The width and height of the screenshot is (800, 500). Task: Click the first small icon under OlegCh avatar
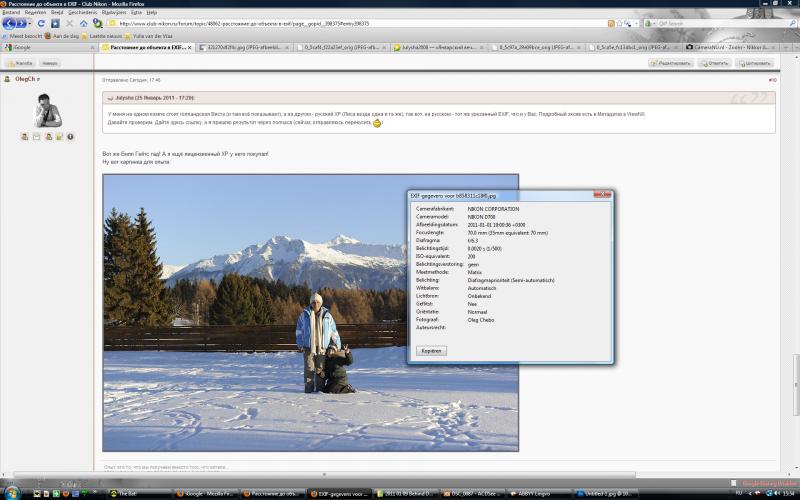tap(24, 137)
